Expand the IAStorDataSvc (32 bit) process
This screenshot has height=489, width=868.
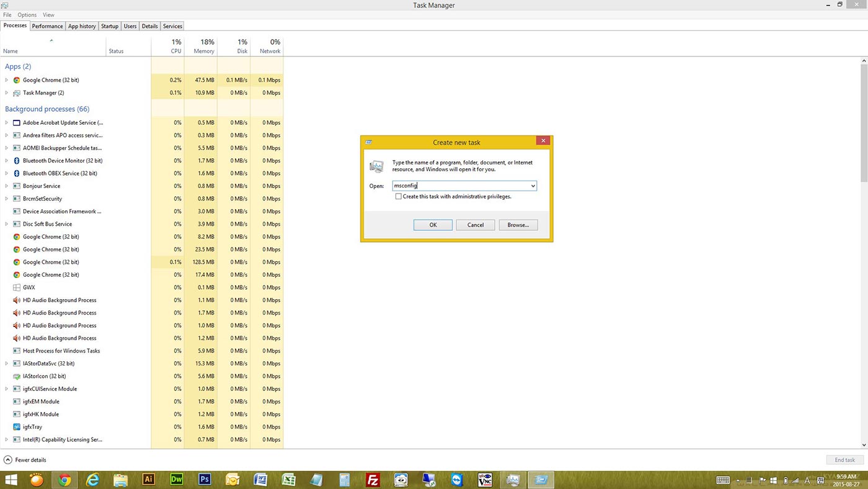point(7,364)
